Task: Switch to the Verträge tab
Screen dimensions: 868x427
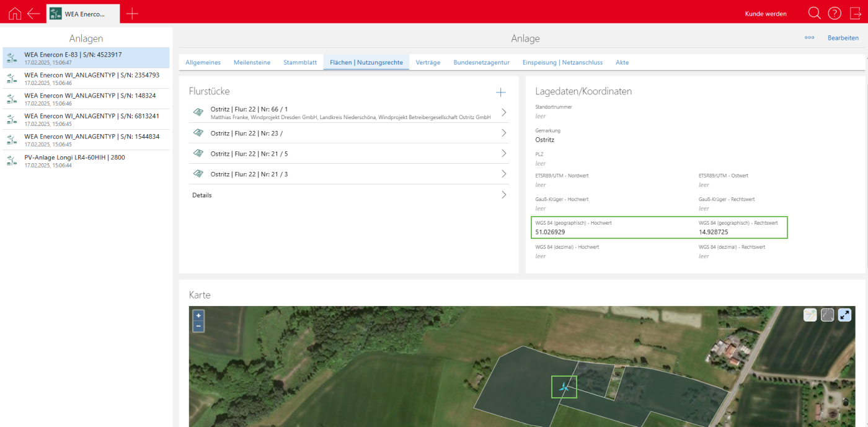Action: 428,63
